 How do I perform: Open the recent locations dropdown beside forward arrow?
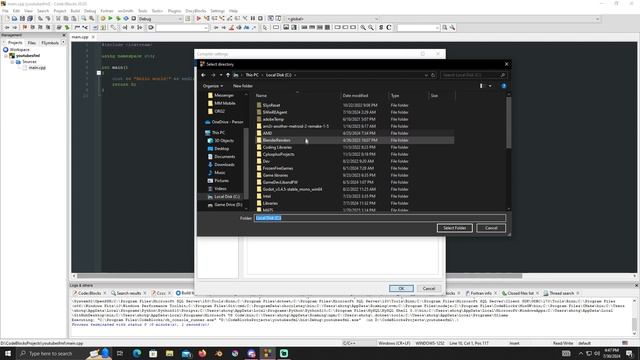tap(221, 75)
